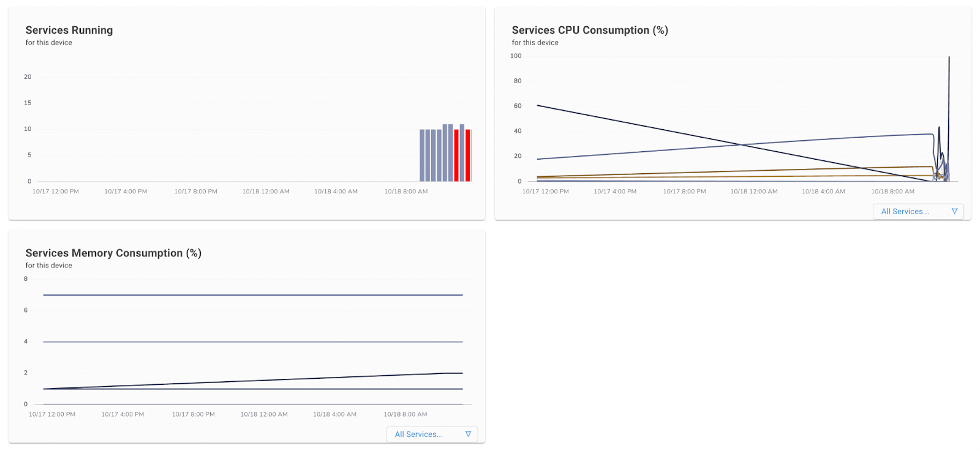980x451 pixels.
Task: Click the 100 y-axis label on CPU chart
Action: point(516,56)
